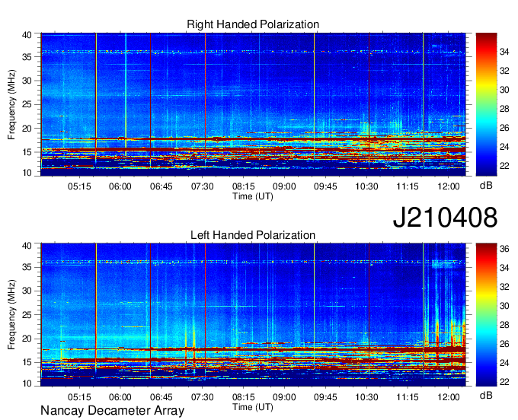Click "10" frequency tick of Right Handed plot
The height and width of the screenshot is (420, 518).
[x=27, y=173]
